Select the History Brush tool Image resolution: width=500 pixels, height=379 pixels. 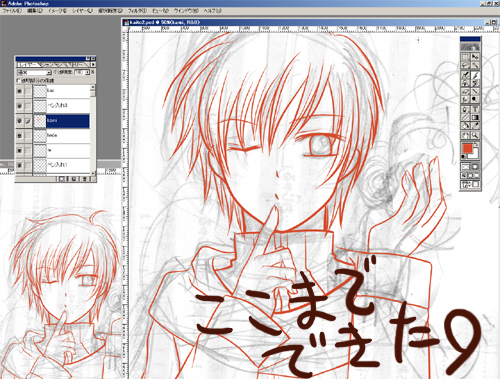(475, 83)
